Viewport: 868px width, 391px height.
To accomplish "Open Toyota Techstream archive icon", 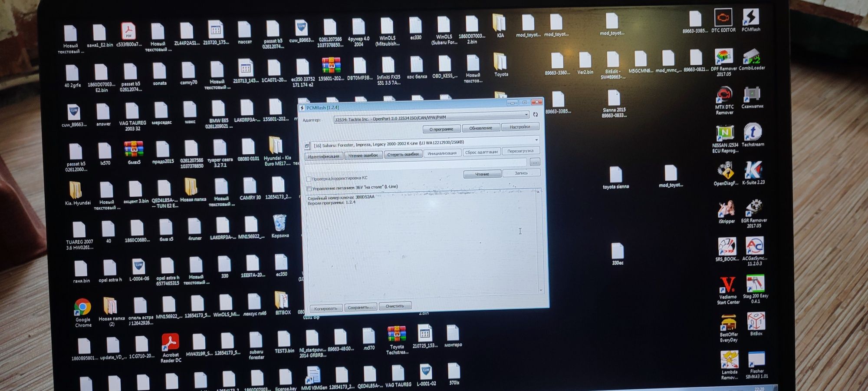I will click(397, 340).
